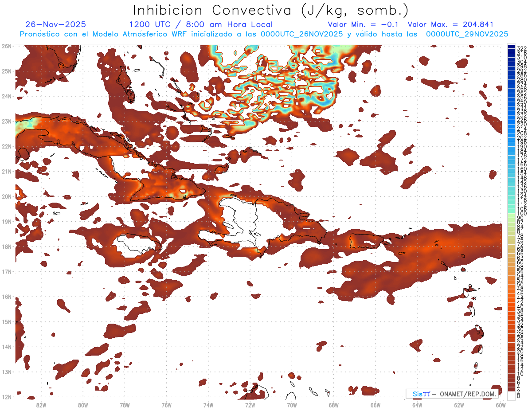The image size is (532, 411).
Task: Click the '17N' latitude label
Action: point(7,271)
